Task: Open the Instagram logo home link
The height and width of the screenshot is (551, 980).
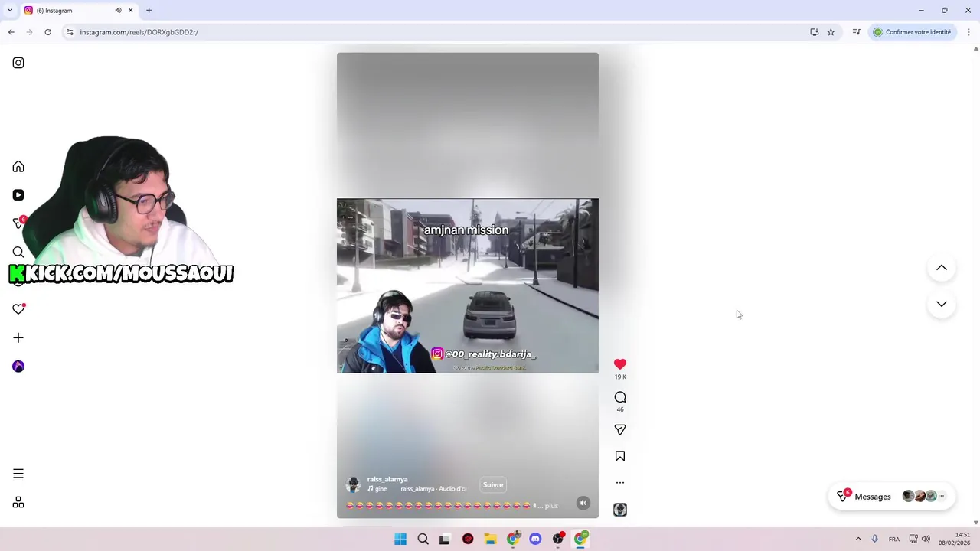Action: (18, 63)
